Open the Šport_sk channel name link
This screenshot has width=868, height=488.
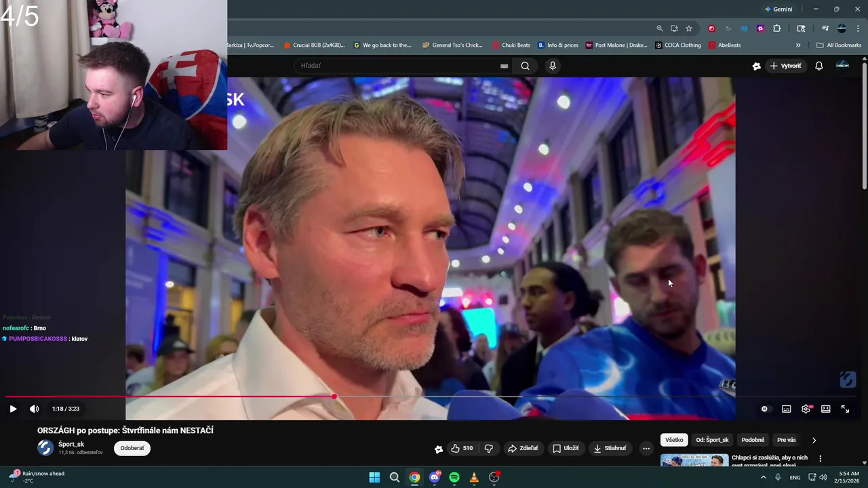(71, 445)
